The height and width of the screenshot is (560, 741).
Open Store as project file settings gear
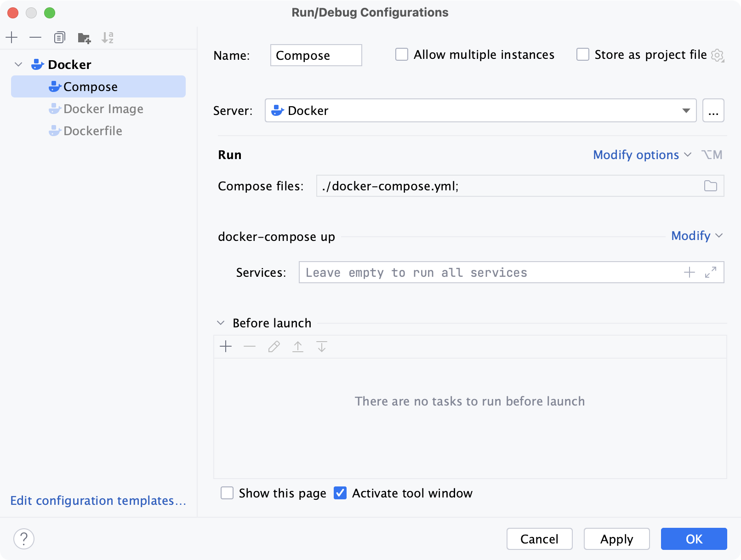tap(718, 55)
